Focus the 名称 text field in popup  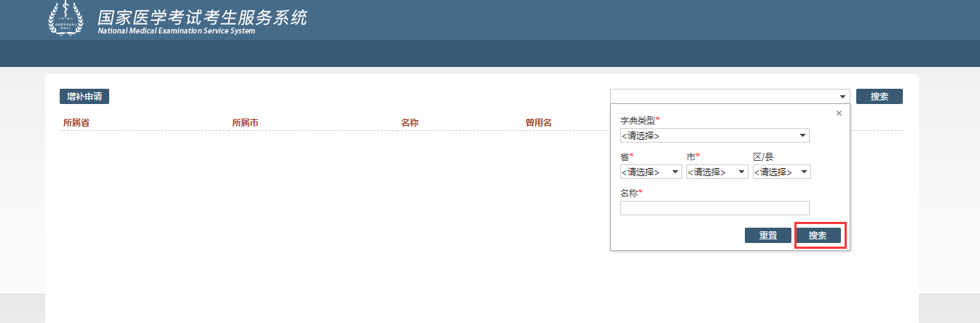pyautogui.click(x=714, y=208)
